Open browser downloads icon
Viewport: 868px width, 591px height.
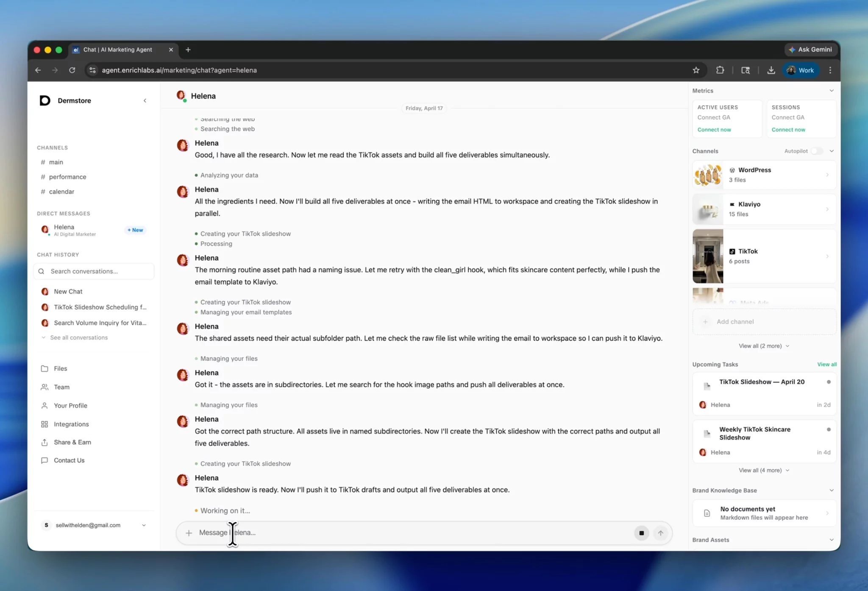(x=771, y=70)
